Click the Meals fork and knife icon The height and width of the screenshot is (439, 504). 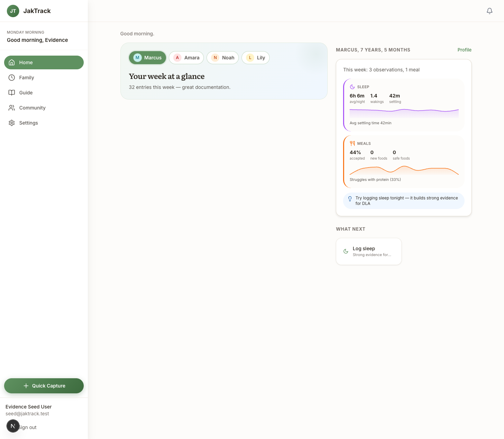[x=352, y=143]
